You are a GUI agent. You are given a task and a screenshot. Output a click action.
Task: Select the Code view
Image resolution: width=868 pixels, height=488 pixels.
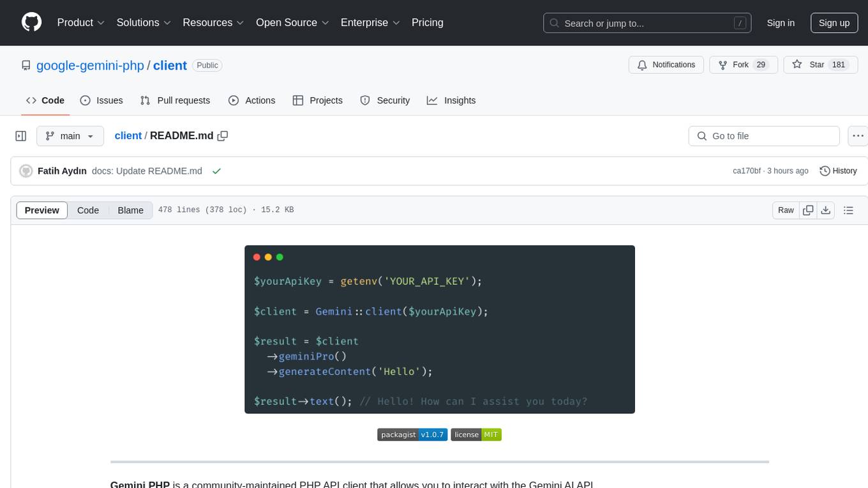(88, 210)
